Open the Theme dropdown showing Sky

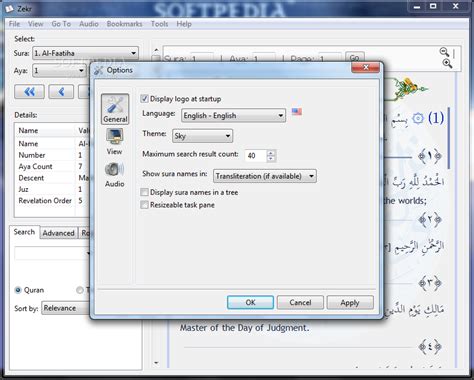pos(202,136)
